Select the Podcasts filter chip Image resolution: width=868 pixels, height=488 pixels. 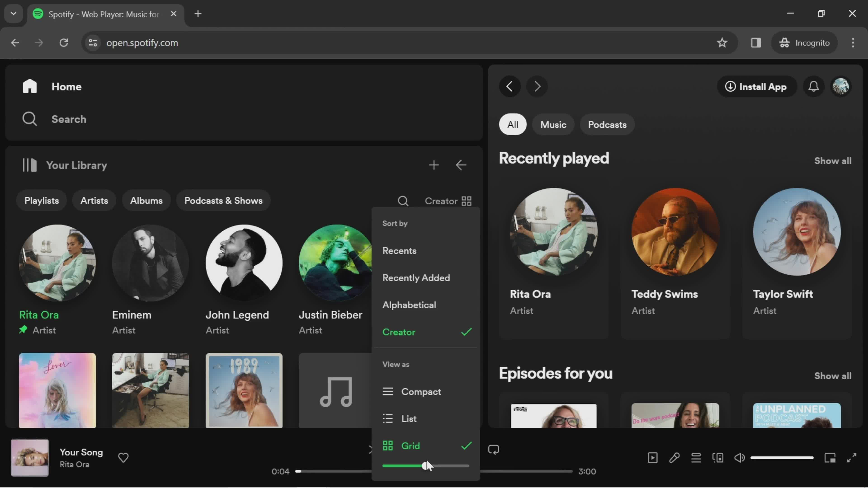pyautogui.click(x=607, y=125)
